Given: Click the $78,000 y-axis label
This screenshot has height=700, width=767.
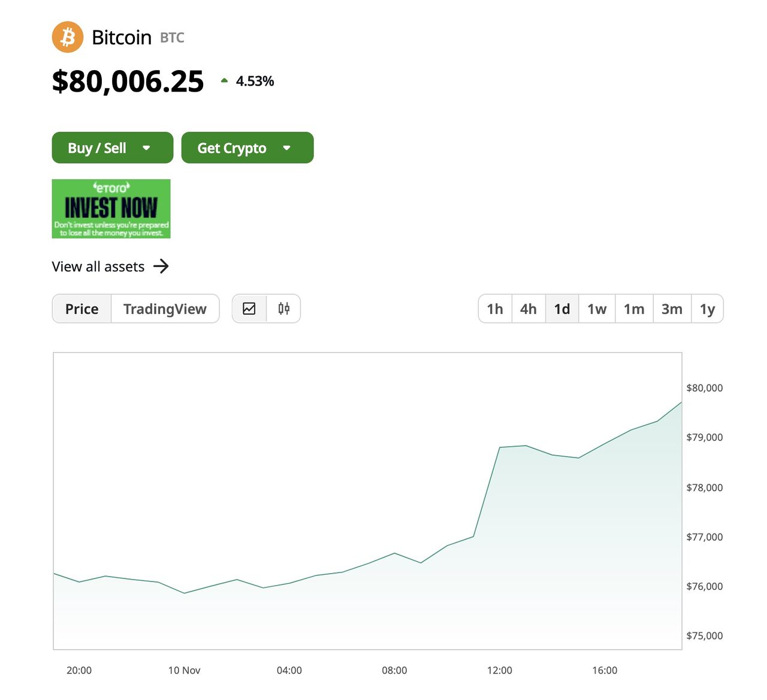Looking at the screenshot, I should (705, 487).
